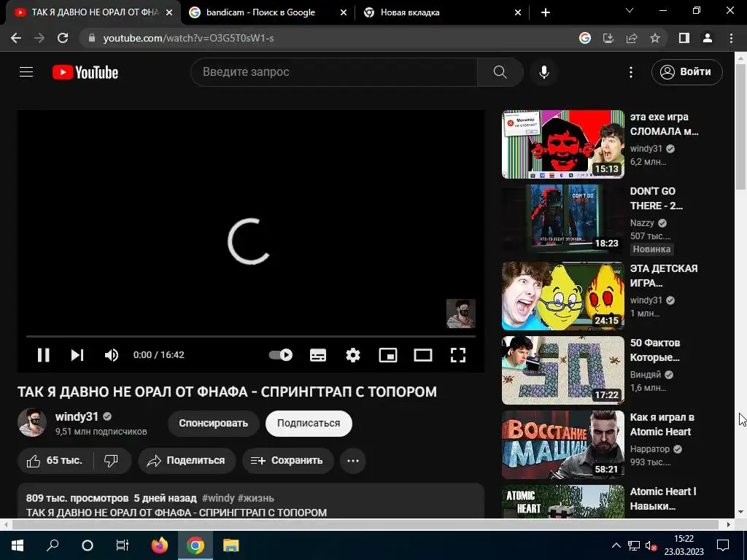Open a new browser tab

[546, 13]
